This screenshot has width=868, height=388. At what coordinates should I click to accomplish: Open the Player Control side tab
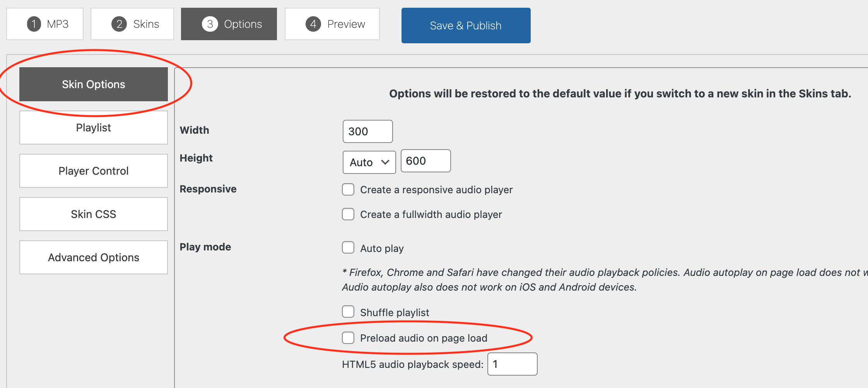(94, 171)
